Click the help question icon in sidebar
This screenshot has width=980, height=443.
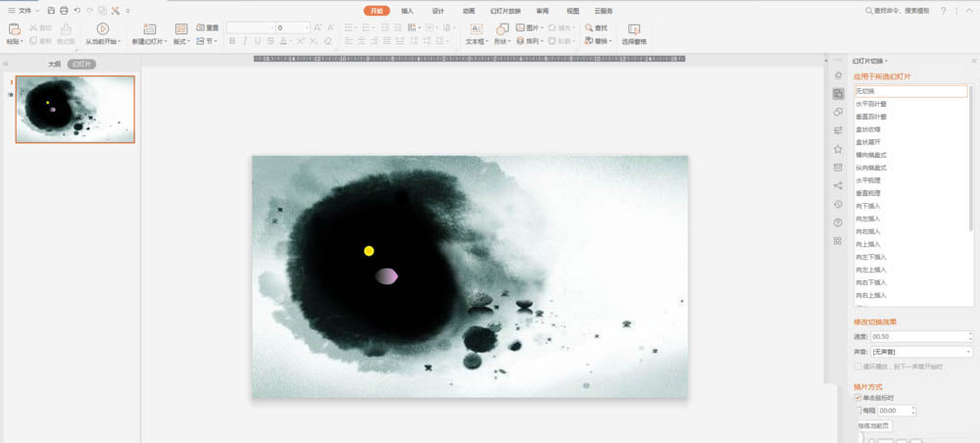838,222
